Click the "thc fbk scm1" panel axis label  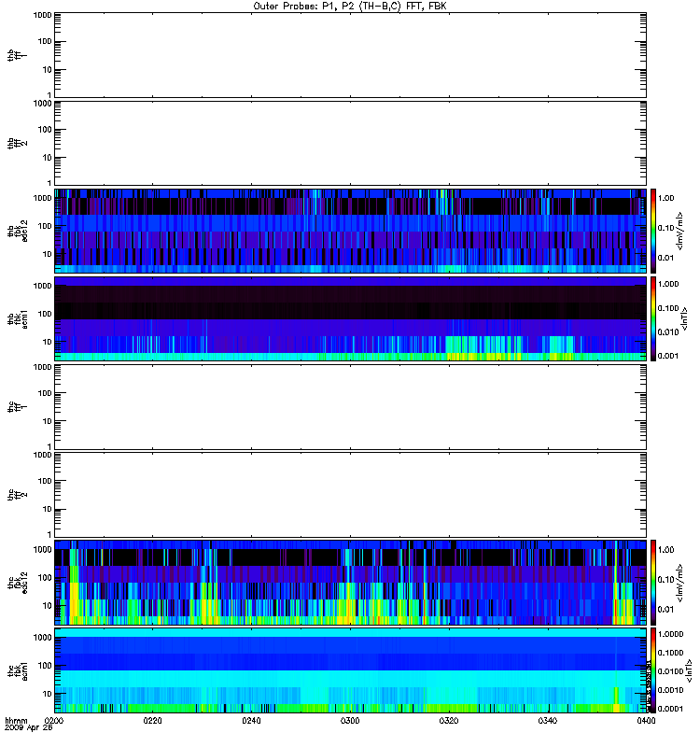[18, 670]
